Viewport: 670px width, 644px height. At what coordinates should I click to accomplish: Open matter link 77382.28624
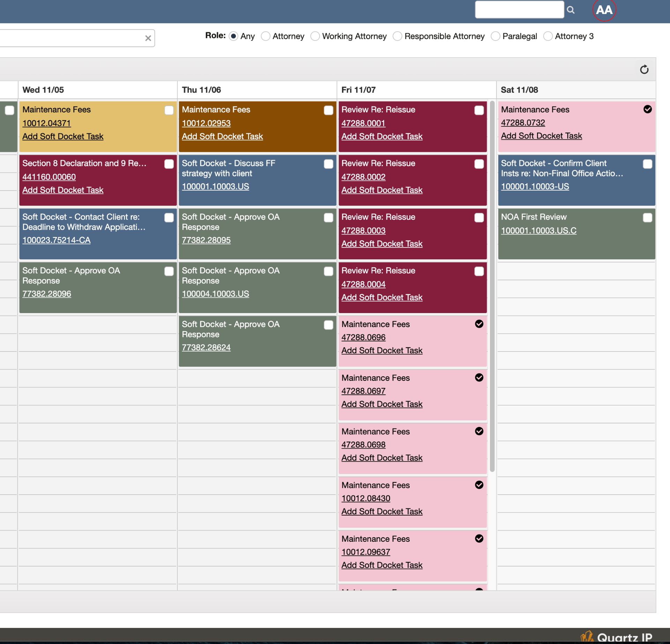coord(206,348)
